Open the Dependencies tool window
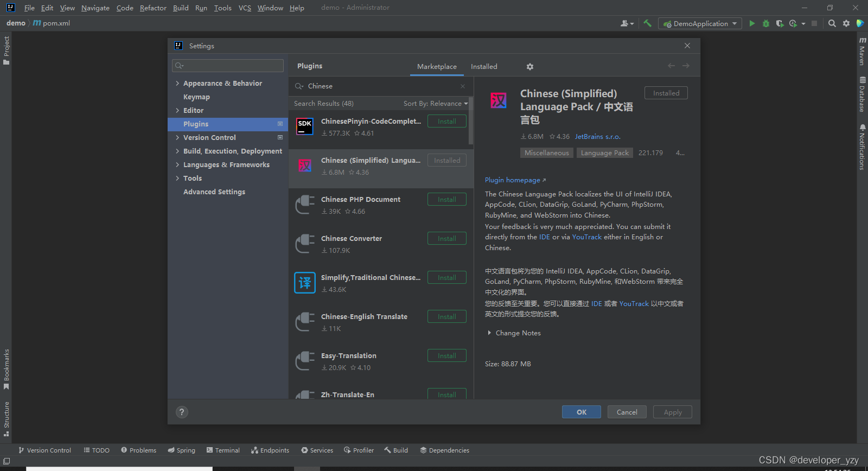Image resolution: width=868 pixels, height=471 pixels. [444, 450]
